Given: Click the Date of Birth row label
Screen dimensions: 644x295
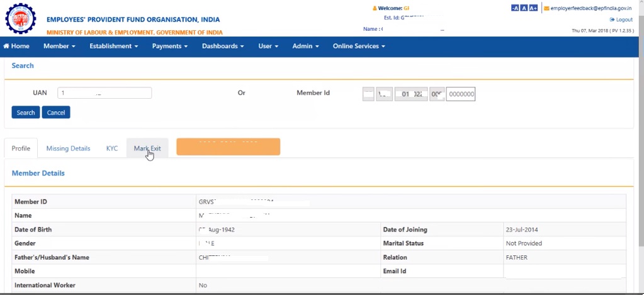Looking at the screenshot, I should click(x=33, y=230).
